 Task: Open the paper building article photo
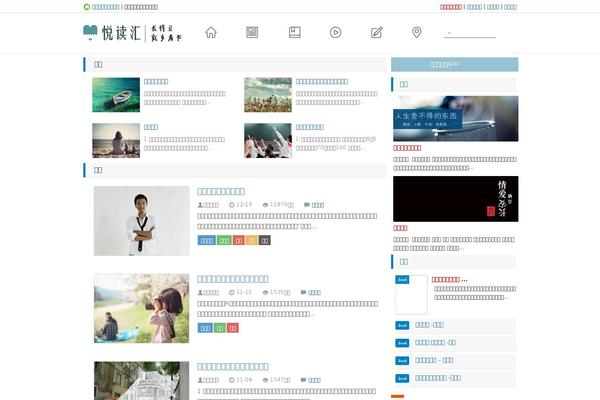142,381
